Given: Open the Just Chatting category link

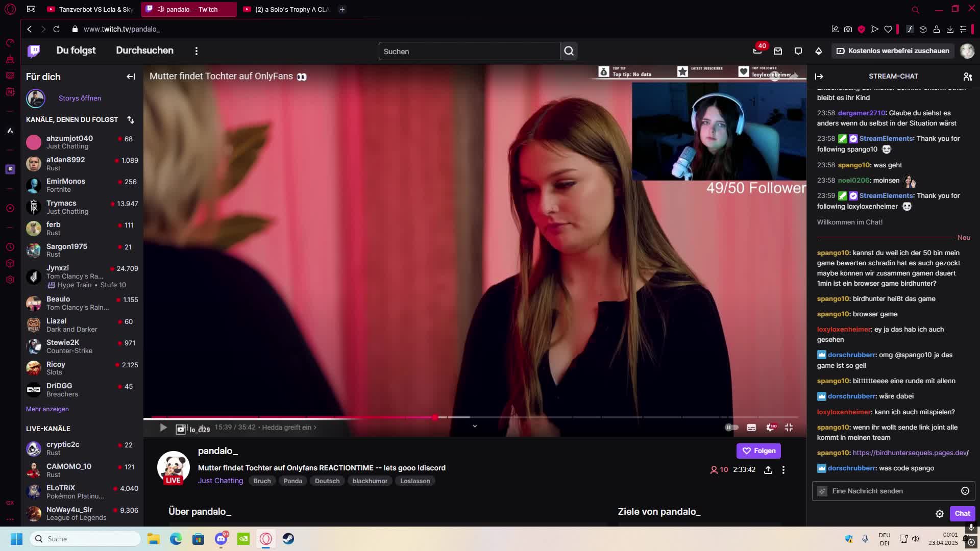Looking at the screenshot, I should click(x=220, y=481).
